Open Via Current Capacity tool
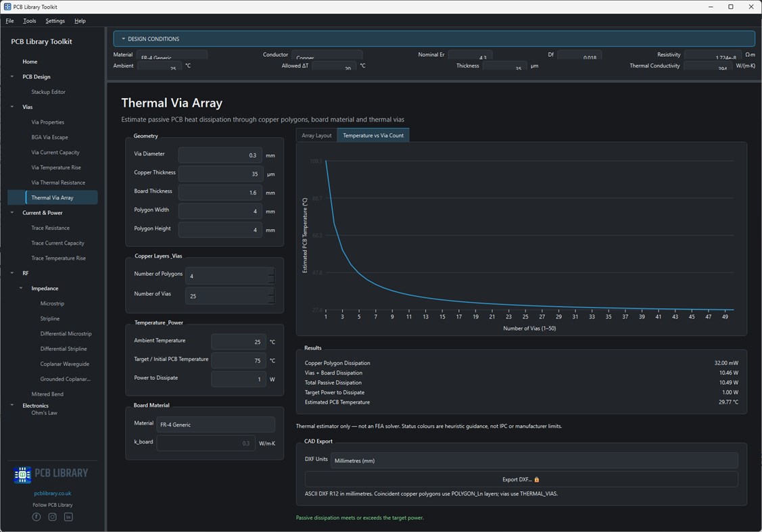Screen dimensions: 762x532 click(55, 152)
